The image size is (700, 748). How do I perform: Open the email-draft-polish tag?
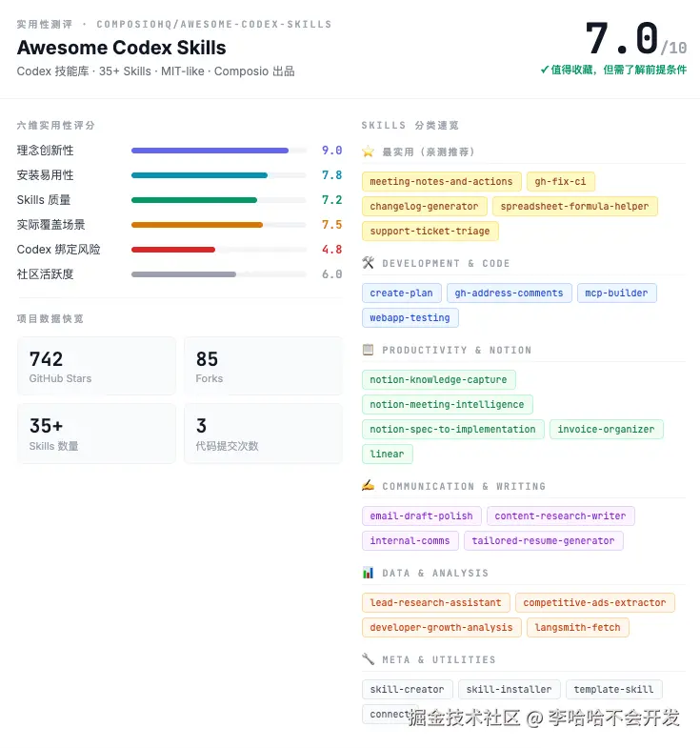[x=421, y=516]
